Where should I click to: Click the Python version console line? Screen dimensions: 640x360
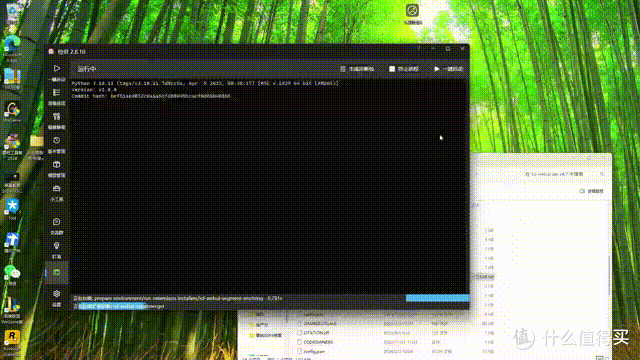(x=205, y=83)
